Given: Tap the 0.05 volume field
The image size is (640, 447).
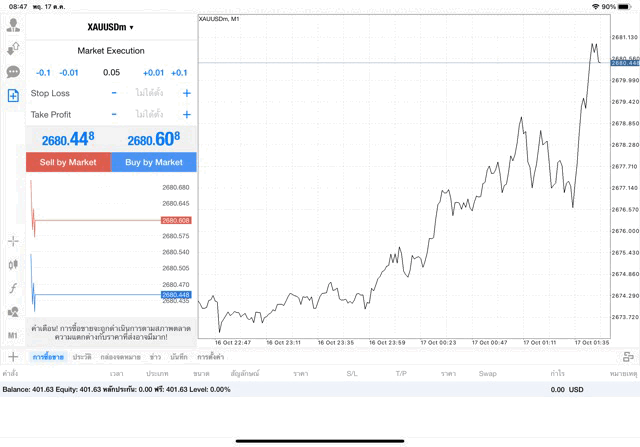Looking at the screenshot, I should pyautogui.click(x=111, y=72).
